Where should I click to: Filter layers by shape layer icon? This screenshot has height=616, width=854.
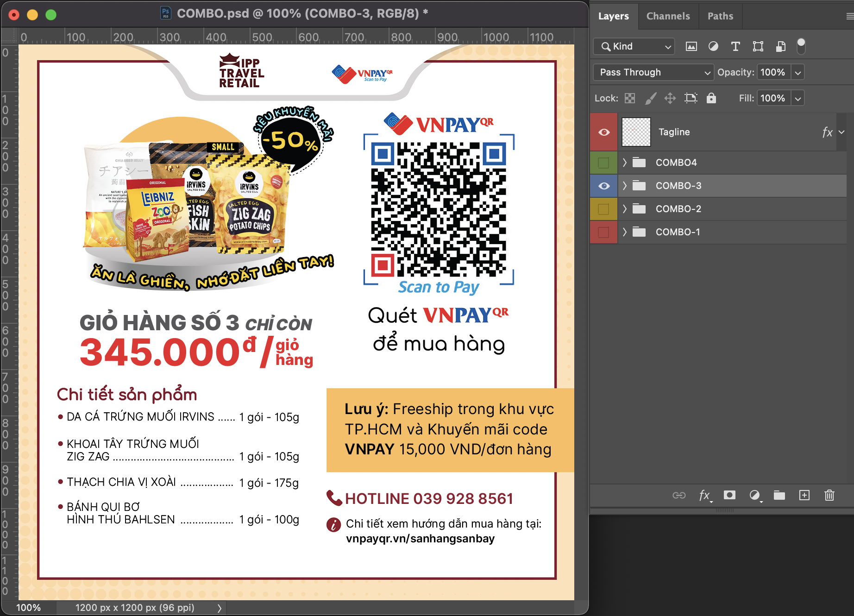pyautogui.click(x=758, y=46)
